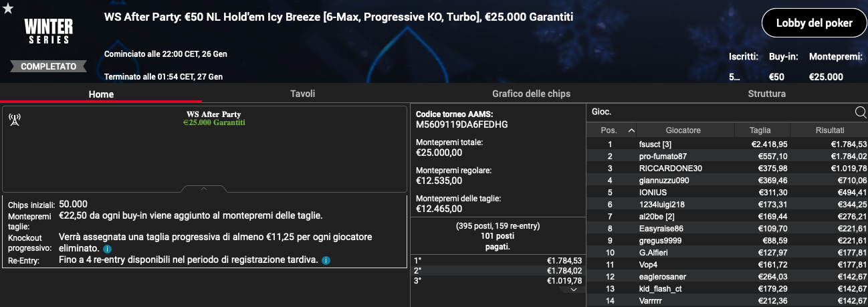Viewport: 868px width, 307px height.
Task: Select player RICCARDONE30 row
Action: 727,168
